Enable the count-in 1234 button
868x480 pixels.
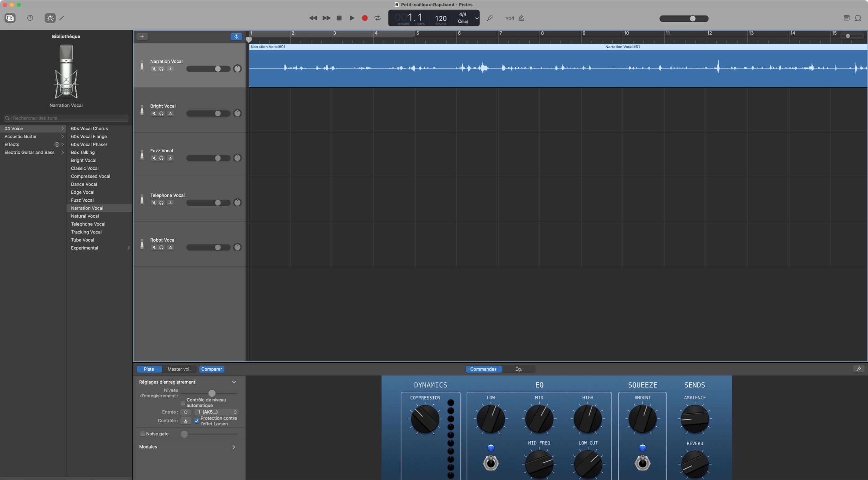click(510, 18)
